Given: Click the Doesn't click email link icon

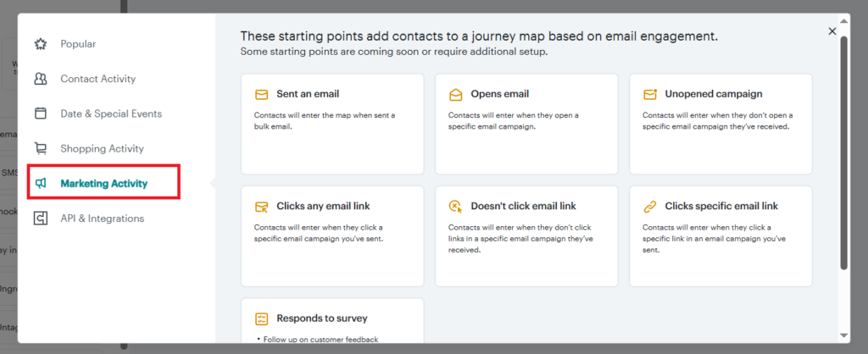Looking at the screenshot, I should coord(455,207).
